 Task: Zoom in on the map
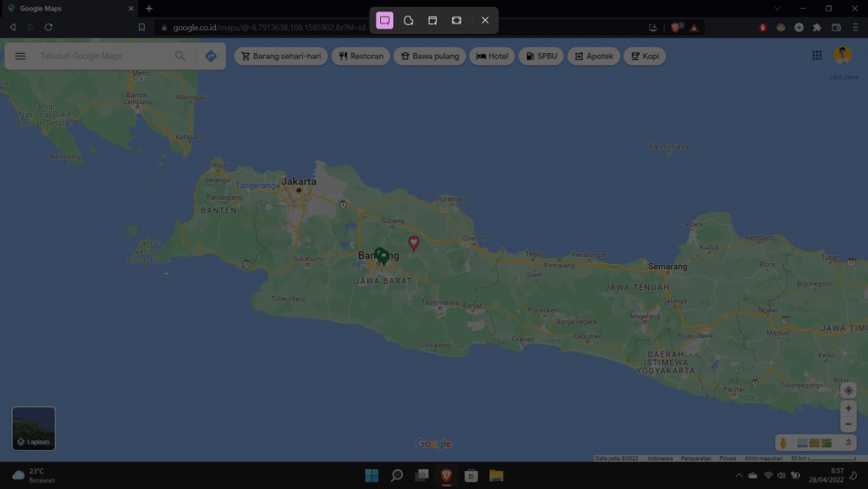[x=849, y=408]
